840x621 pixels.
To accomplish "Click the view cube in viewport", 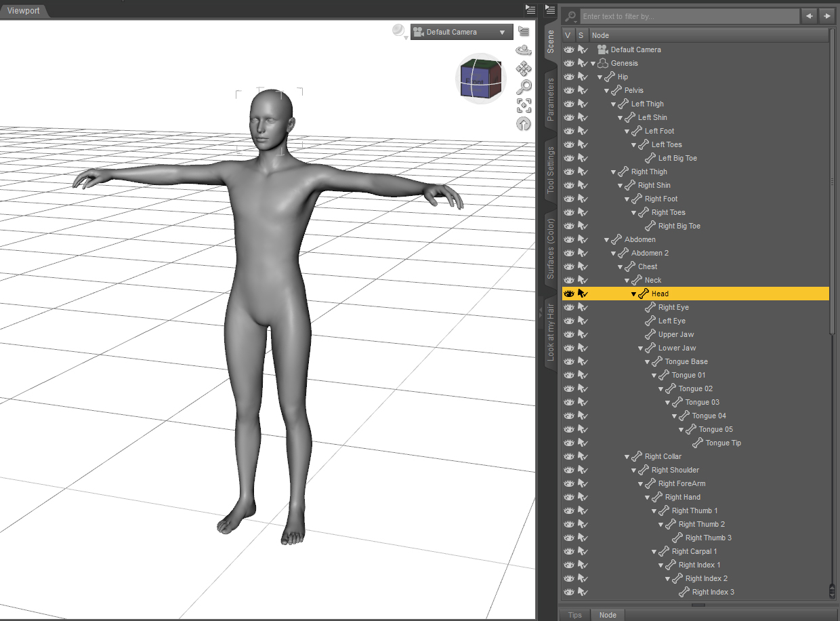I will [481, 79].
